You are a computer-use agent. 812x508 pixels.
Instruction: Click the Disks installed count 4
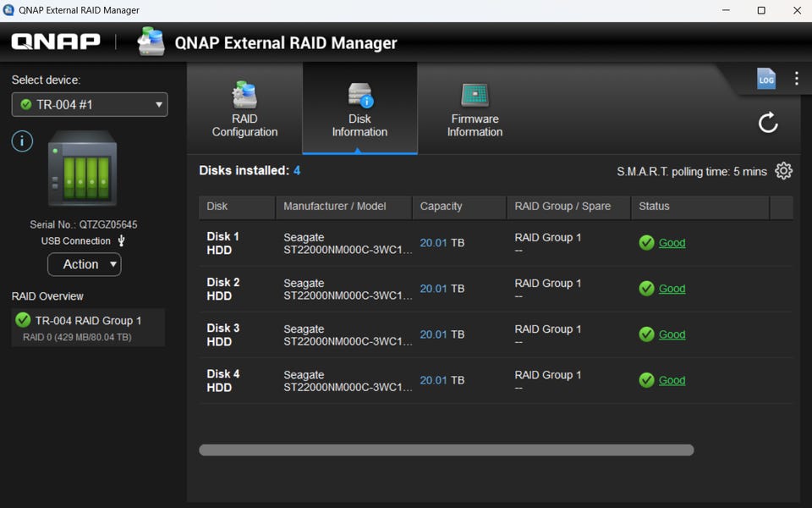coord(297,170)
